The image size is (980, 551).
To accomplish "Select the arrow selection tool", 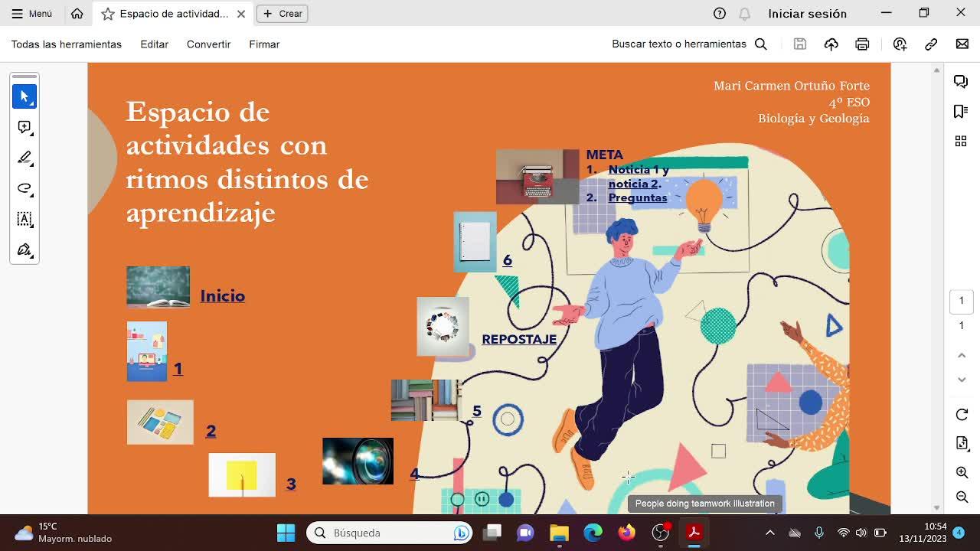I will [x=24, y=96].
